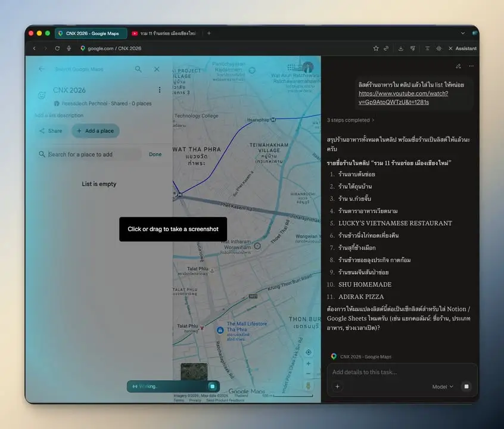The width and height of the screenshot is (504, 429).
Task: Open the Assistant panel more options menu
Action: 471,66
